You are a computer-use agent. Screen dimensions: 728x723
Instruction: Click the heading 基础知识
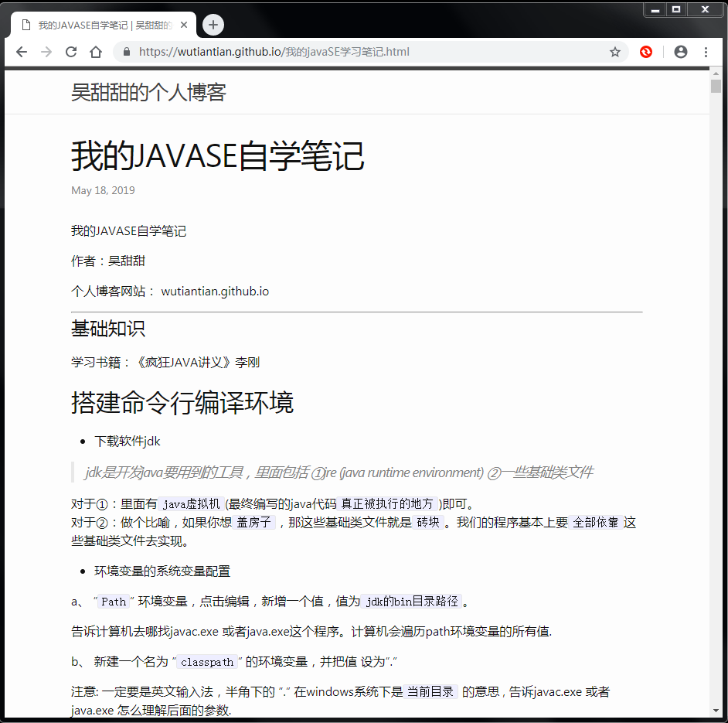pyautogui.click(x=108, y=329)
